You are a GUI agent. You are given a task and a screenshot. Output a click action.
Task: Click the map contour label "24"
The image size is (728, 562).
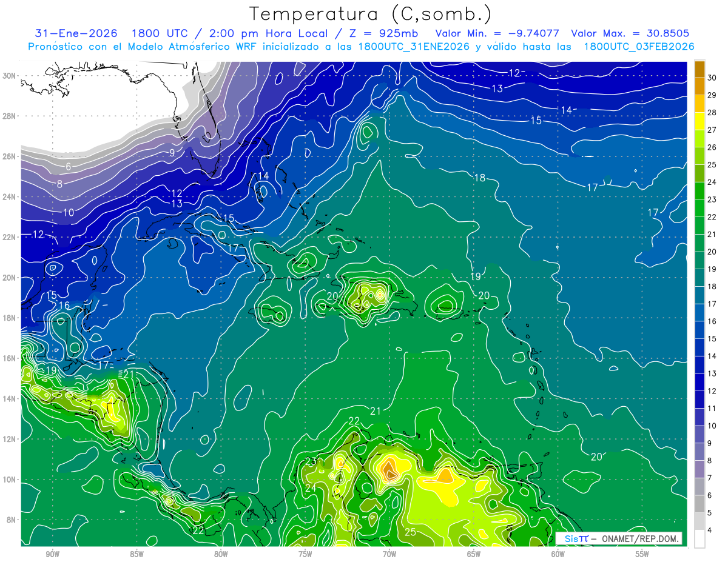click(x=311, y=488)
